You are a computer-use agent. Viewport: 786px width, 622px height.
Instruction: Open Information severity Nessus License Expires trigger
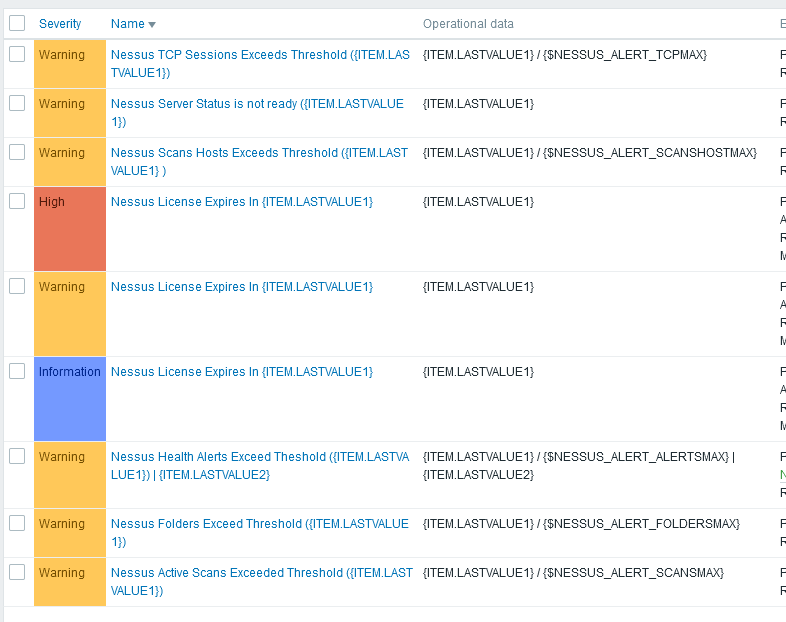coord(242,372)
